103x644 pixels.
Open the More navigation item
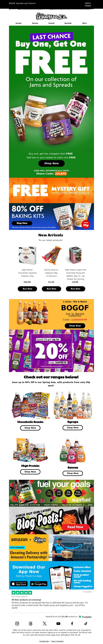[84, 23]
